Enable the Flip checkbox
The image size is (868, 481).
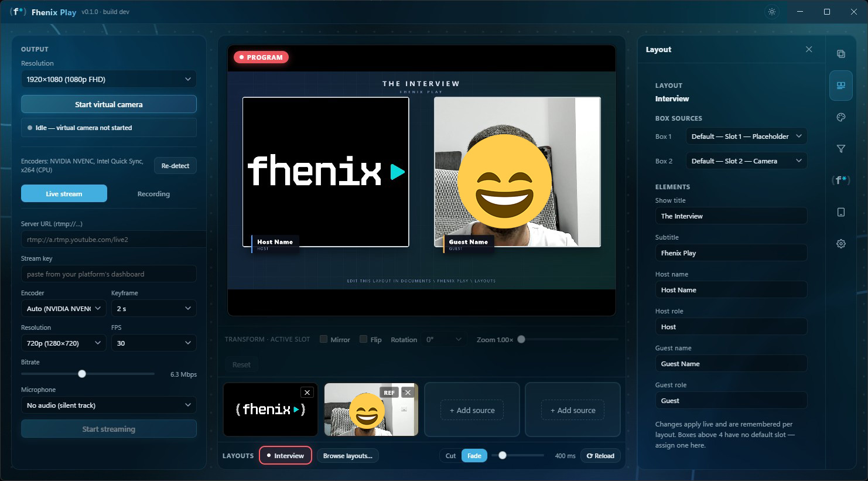[363, 339]
